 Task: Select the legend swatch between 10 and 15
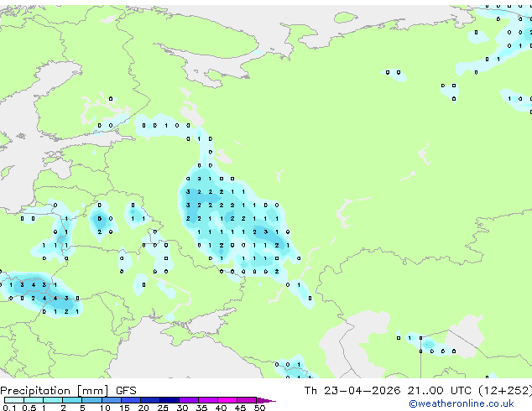click(111, 400)
